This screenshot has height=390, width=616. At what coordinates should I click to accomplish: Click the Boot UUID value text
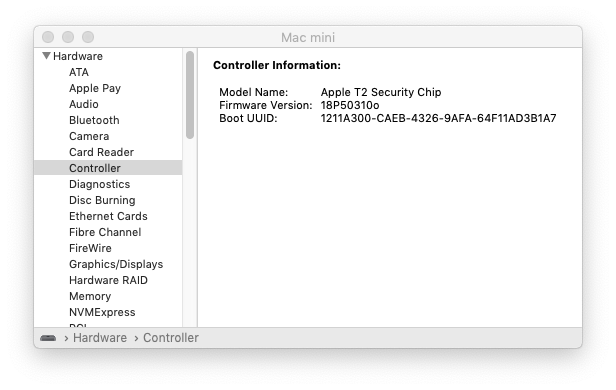[x=438, y=118]
